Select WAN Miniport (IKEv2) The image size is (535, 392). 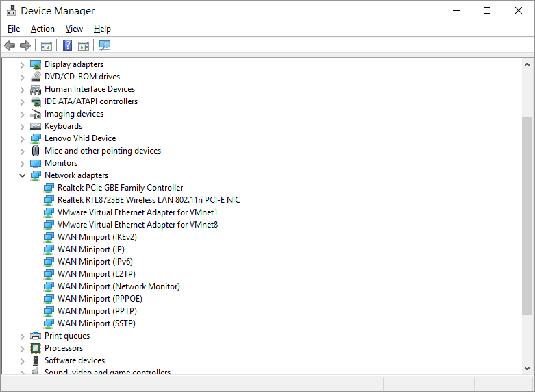point(97,237)
